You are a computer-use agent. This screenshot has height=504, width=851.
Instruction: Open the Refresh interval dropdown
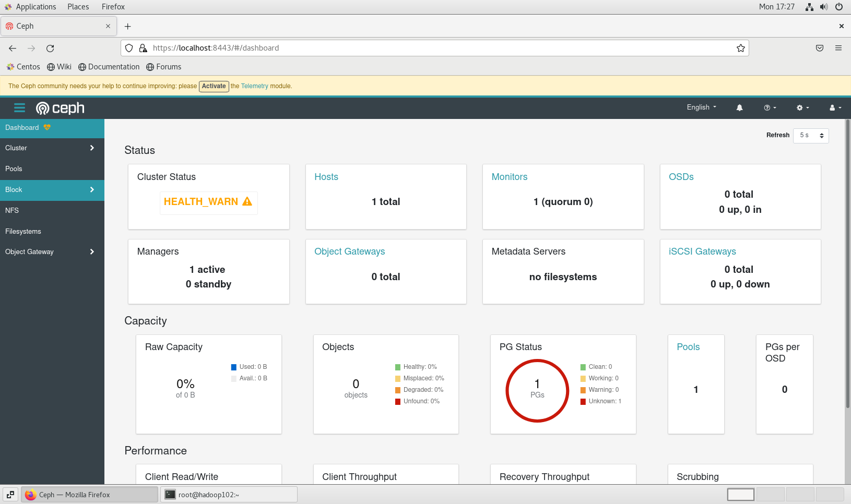point(810,136)
